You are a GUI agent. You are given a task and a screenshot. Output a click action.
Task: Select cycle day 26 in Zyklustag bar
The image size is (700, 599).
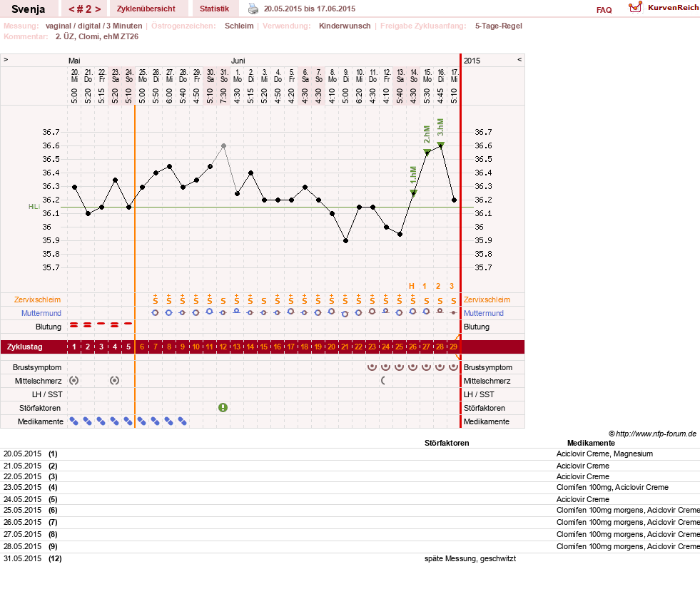(412, 347)
